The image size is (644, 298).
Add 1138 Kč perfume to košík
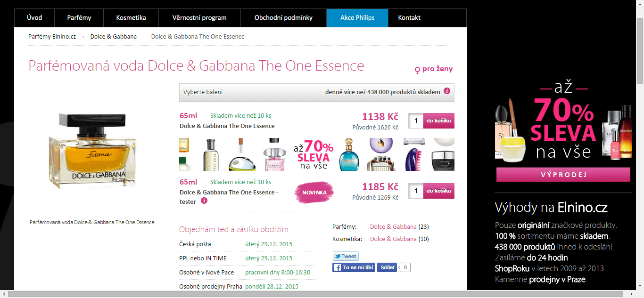tap(439, 121)
